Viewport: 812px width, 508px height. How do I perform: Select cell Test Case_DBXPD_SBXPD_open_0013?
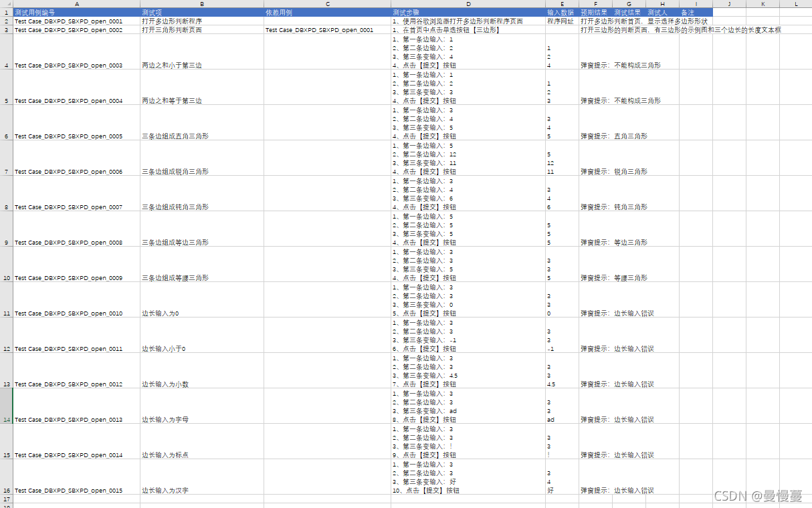pyautogui.click(x=77, y=406)
